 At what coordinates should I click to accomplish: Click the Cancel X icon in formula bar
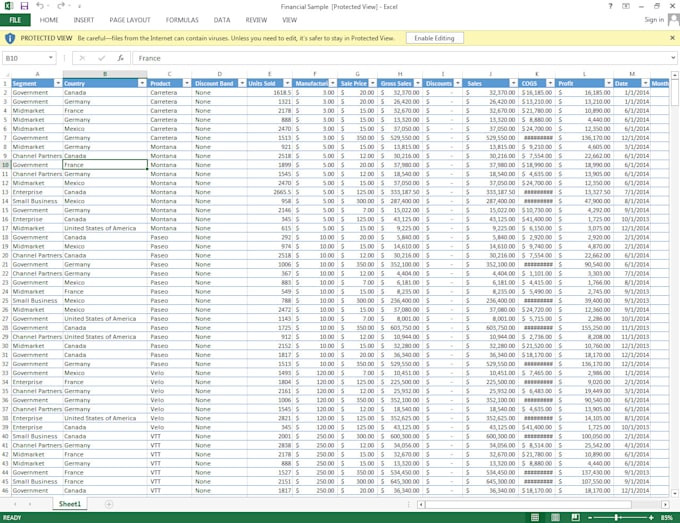pos(82,58)
